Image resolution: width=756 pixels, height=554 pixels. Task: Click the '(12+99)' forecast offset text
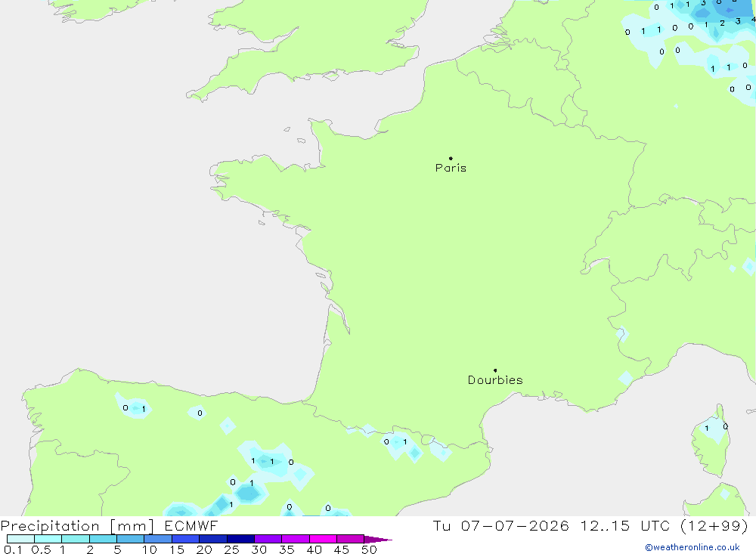point(714,525)
